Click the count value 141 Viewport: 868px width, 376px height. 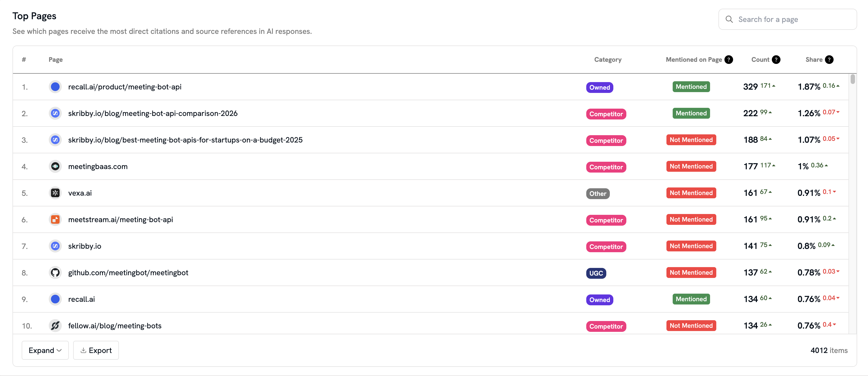pyautogui.click(x=750, y=246)
